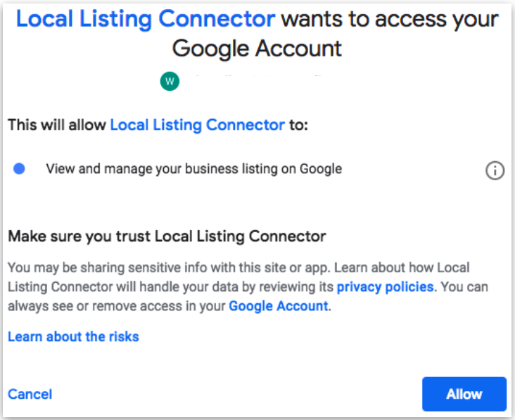515x420 pixels.
Task: Select the "View and manage your business listing" text
Action: coord(193,169)
